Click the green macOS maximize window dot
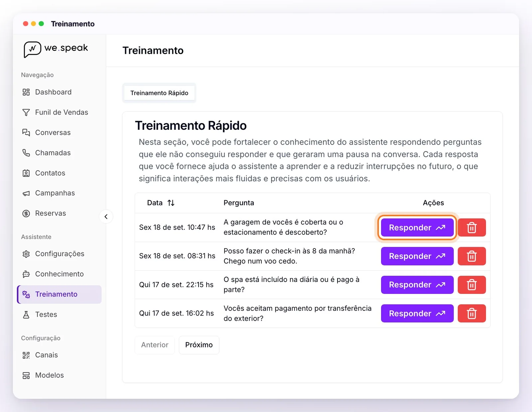The image size is (532, 412). click(x=41, y=24)
